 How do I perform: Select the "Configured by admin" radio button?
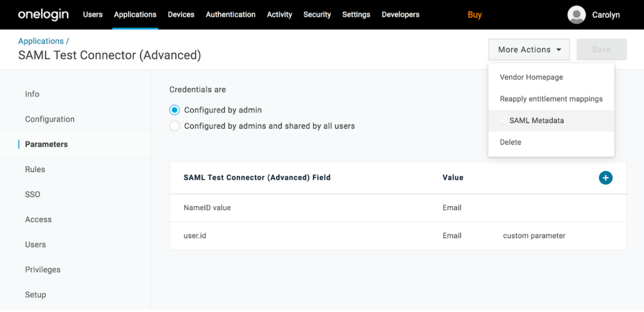pyautogui.click(x=174, y=110)
